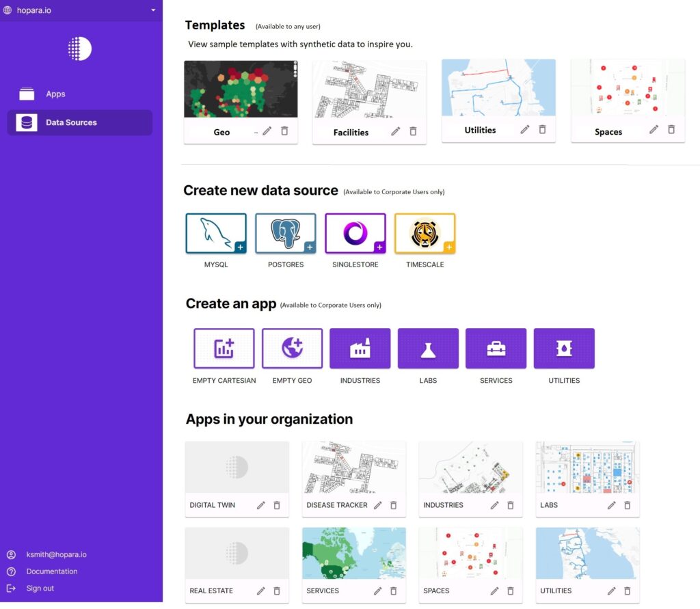Delete the UTILITIES organization app
The width and height of the screenshot is (700, 609).
pyautogui.click(x=628, y=591)
